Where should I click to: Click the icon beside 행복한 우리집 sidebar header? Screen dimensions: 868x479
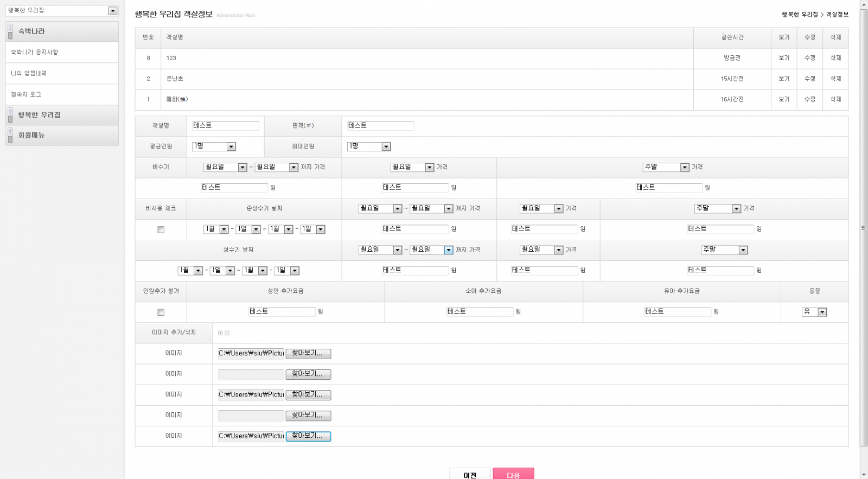[x=10, y=115]
